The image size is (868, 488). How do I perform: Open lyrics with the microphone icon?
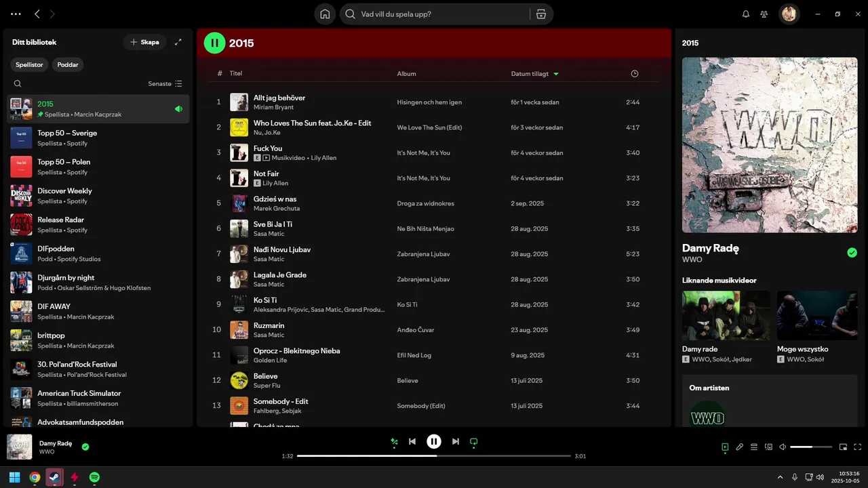coord(740,447)
